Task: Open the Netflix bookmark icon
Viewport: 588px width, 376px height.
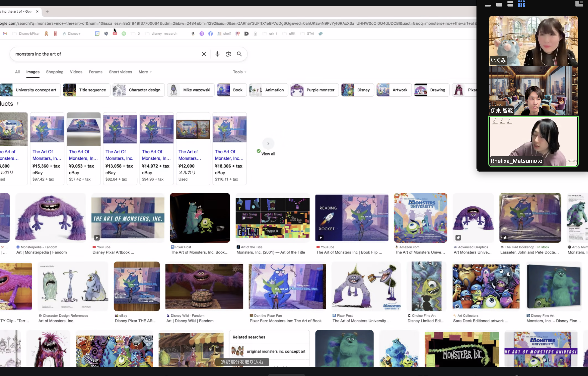Action: (x=55, y=34)
